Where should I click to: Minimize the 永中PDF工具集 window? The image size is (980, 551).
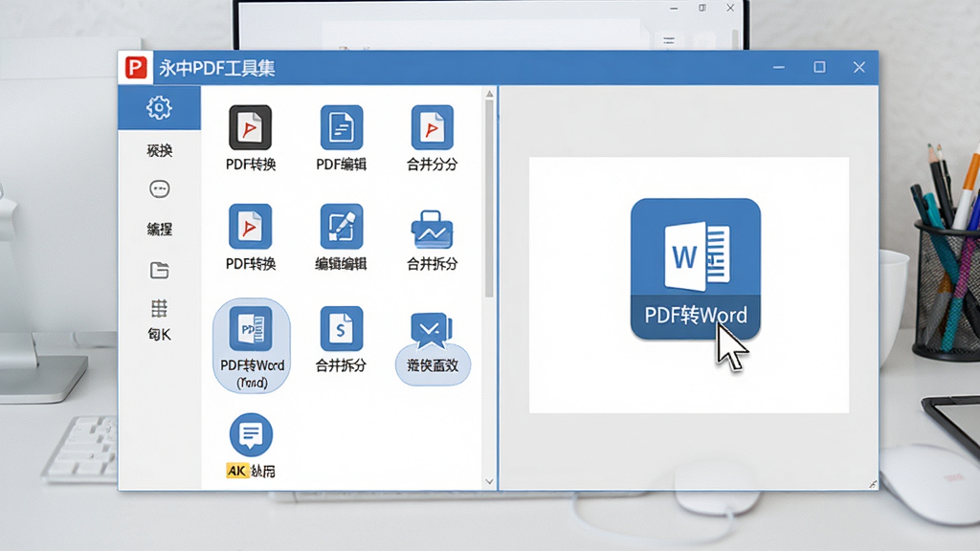coord(779,67)
